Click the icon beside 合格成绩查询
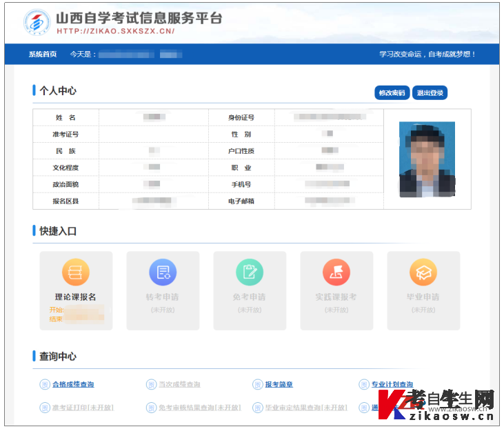This screenshot has height=429, width=504. click(x=45, y=384)
